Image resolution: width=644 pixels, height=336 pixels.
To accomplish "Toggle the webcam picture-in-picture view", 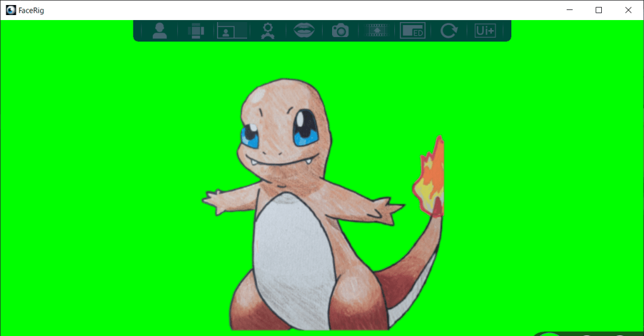I will 231,31.
